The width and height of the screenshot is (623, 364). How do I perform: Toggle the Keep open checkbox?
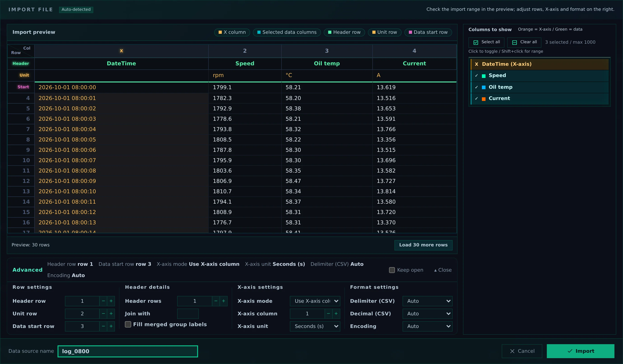click(392, 270)
